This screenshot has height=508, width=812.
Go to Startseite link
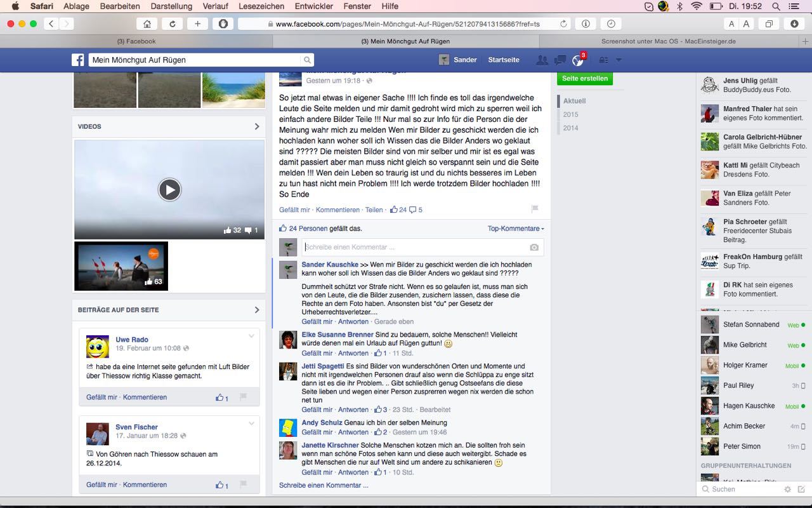504,60
